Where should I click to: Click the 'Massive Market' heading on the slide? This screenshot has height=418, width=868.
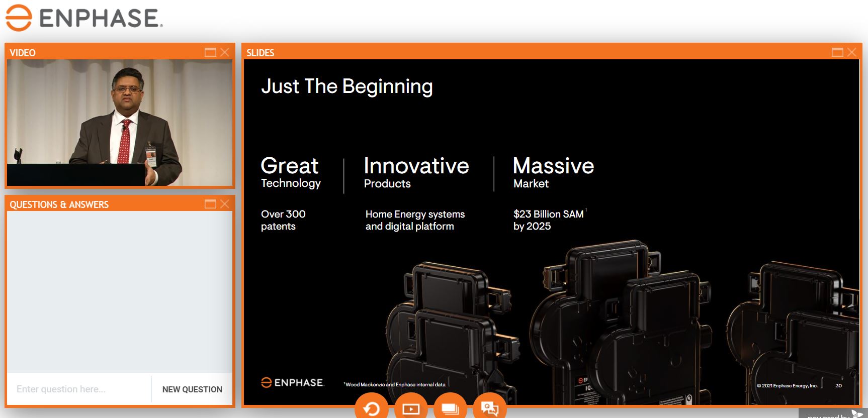(553, 172)
